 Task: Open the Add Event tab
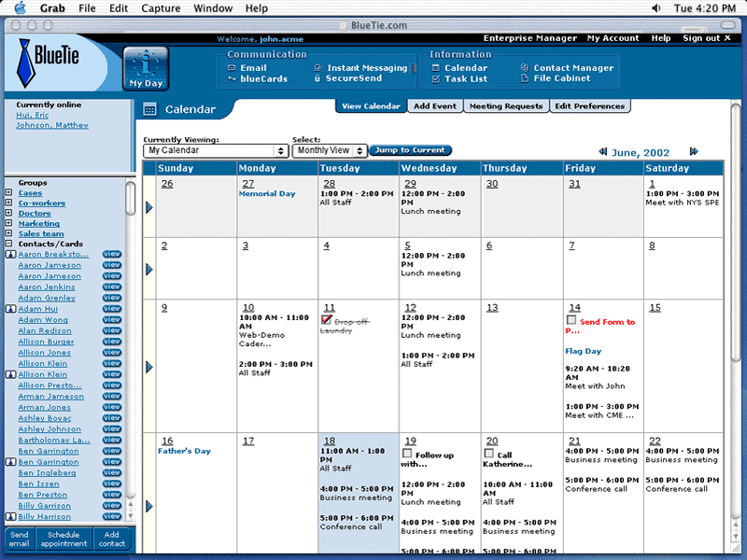[435, 106]
